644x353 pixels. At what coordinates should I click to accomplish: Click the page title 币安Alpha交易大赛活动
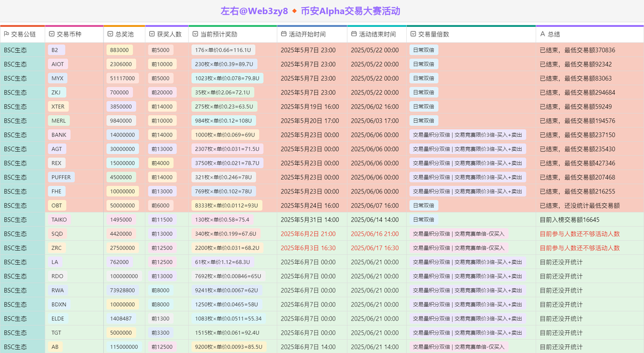coord(350,11)
